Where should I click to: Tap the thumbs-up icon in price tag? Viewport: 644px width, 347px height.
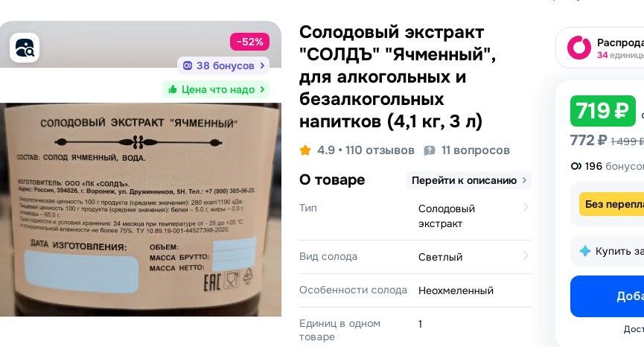173,89
